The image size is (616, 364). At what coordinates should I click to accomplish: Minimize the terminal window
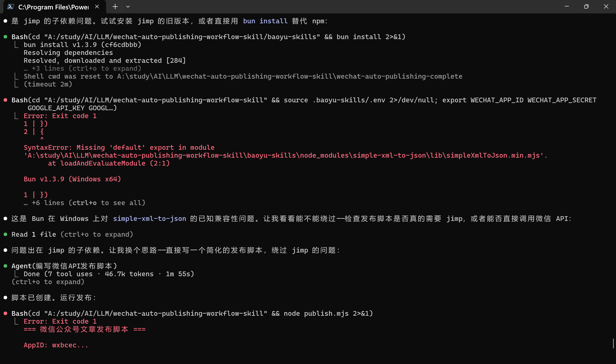[x=567, y=7]
